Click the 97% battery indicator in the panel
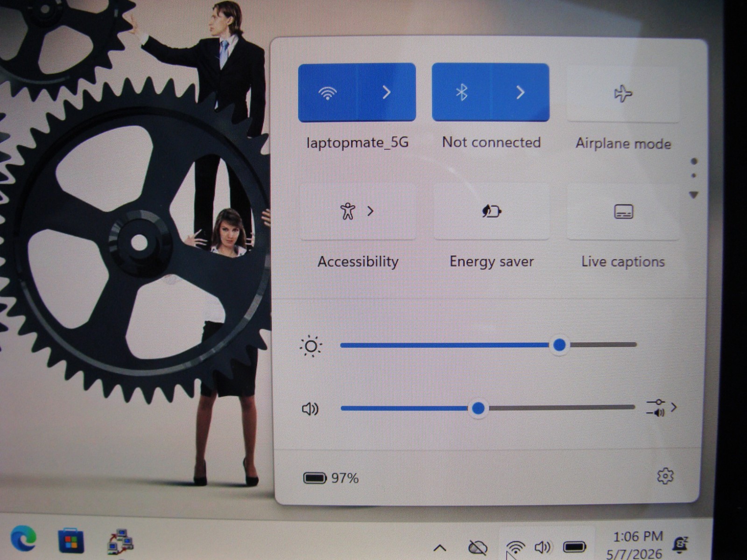The width and height of the screenshot is (747, 560). click(x=331, y=478)
